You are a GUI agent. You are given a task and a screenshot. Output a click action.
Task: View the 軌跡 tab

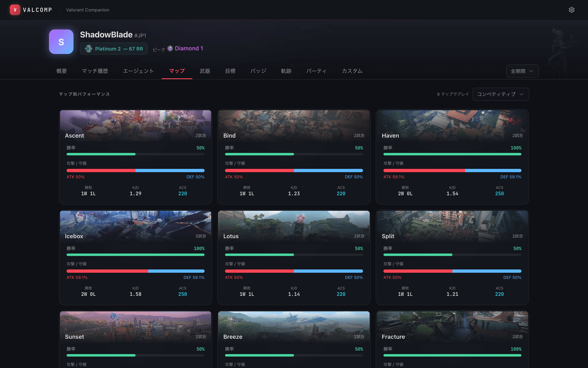click(x=286, y=71)
